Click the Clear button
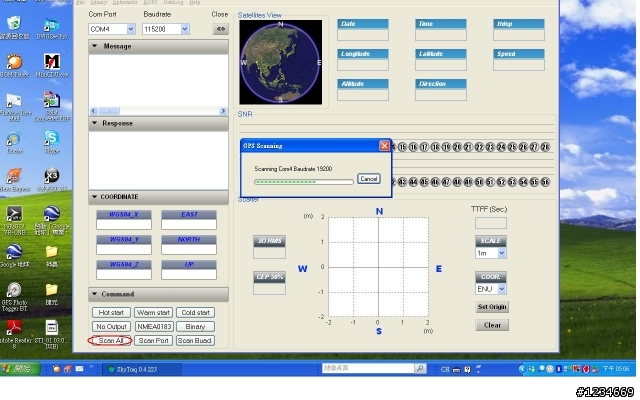Image resolution: width=640 pixels, height=400 pixels. tap(492, 325)
